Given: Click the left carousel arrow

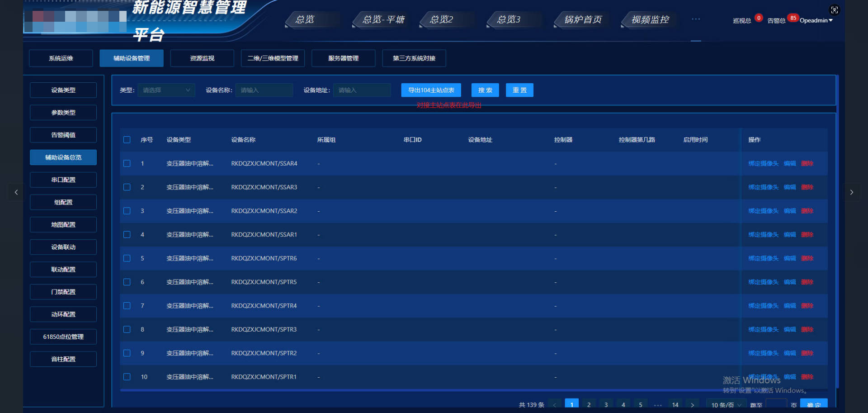Looking at the screenshot, I should pyautogui.click(x=16, y=192).
